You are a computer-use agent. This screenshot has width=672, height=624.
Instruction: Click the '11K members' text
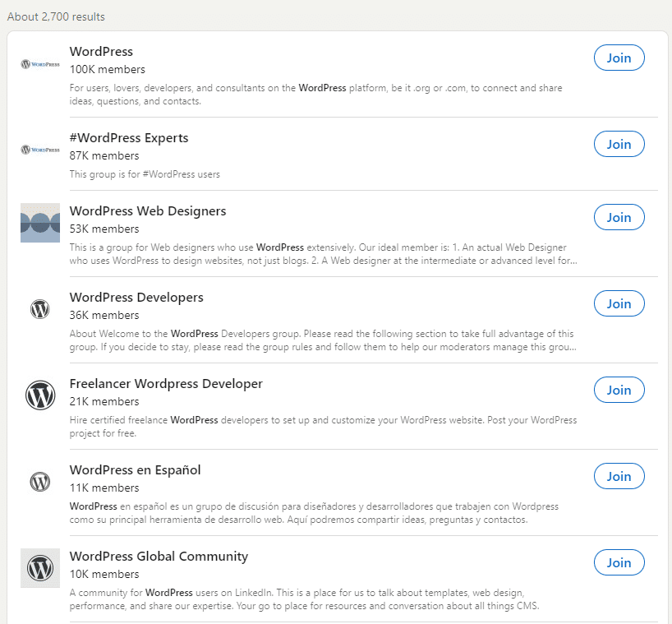pos(104,488)
